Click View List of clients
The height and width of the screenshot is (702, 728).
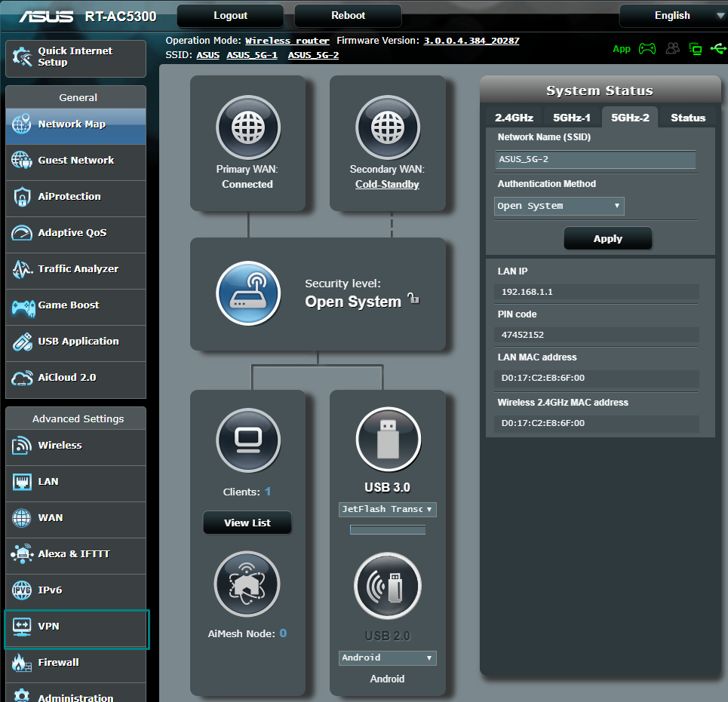[x=247, y=523]
